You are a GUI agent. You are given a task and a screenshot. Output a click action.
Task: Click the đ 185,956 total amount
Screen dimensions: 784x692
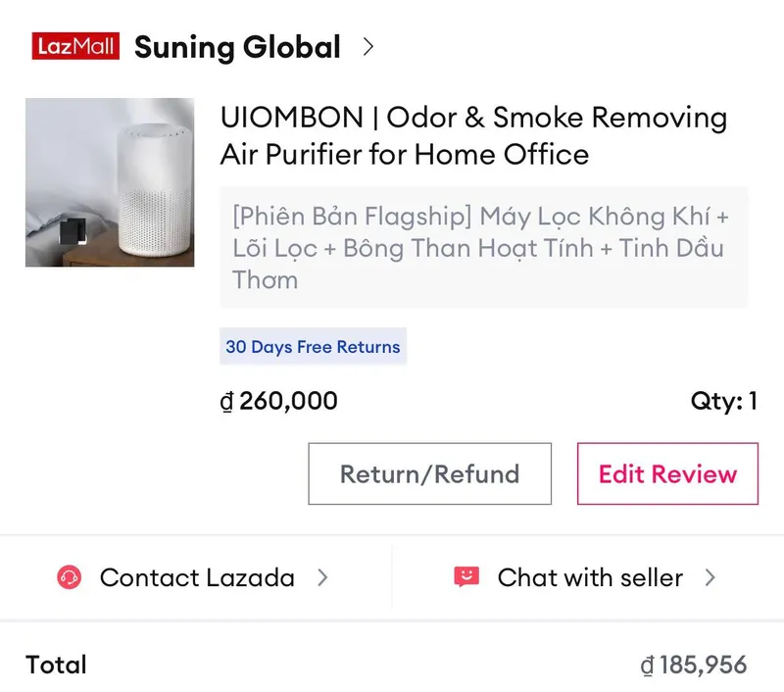point(694,666)
